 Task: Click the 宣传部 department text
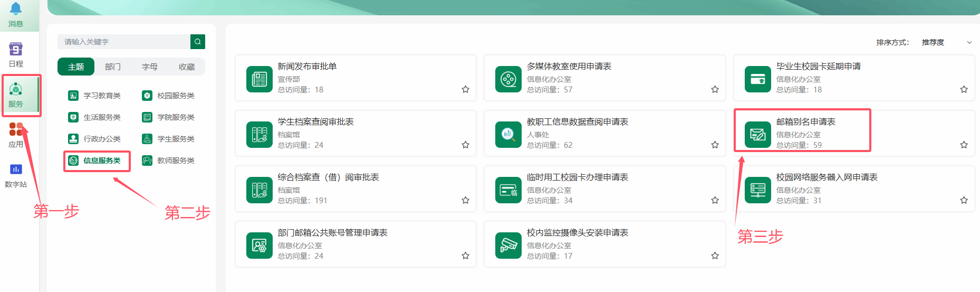pyautogui.click(x=289, y=79)
